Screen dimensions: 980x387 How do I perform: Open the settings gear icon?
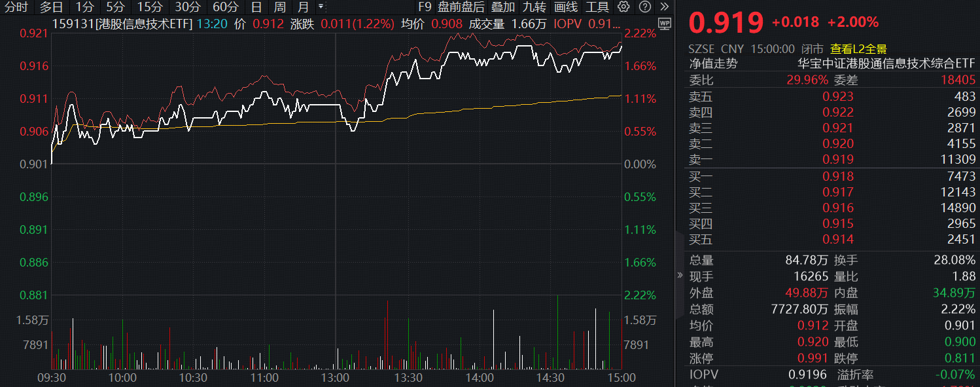point(623,7)
